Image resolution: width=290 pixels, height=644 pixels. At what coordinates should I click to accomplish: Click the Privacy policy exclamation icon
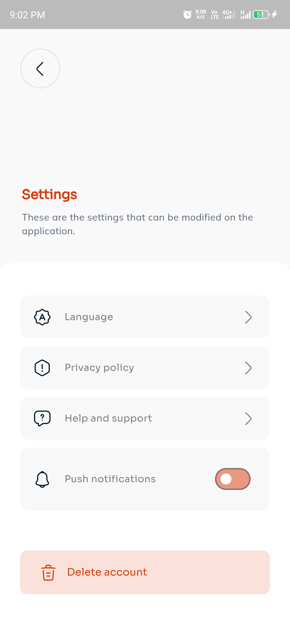(x=42, y=368)
